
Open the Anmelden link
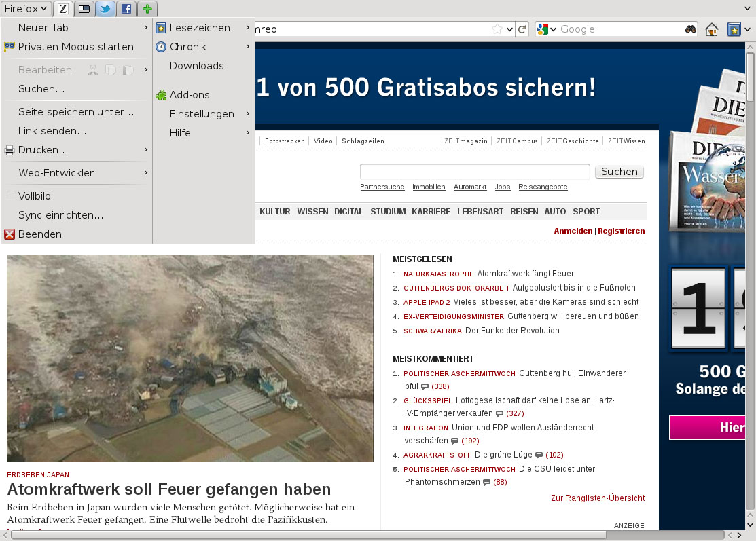point(573,231)
